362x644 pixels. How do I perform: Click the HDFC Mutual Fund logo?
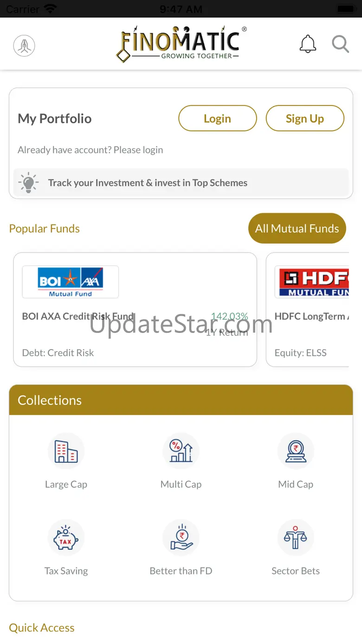tap(311, 282)
